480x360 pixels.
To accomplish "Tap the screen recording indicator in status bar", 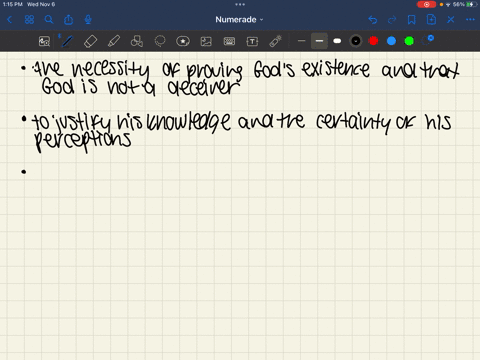I will (x=426, y=4).
